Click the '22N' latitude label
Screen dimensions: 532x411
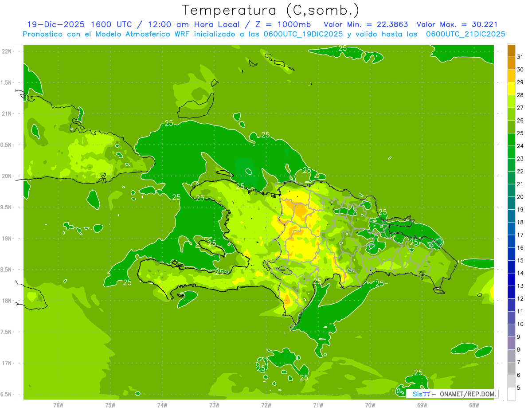point(7,51)
